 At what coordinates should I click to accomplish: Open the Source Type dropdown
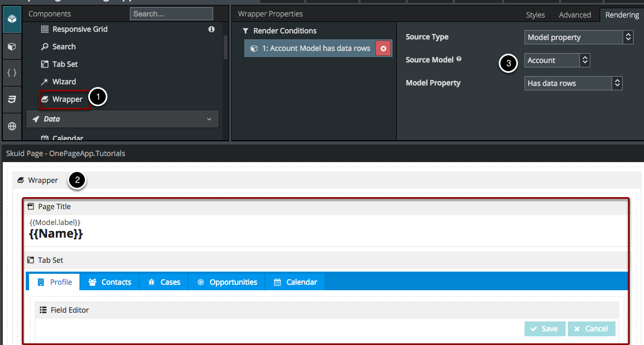click(x=578, y=37)
